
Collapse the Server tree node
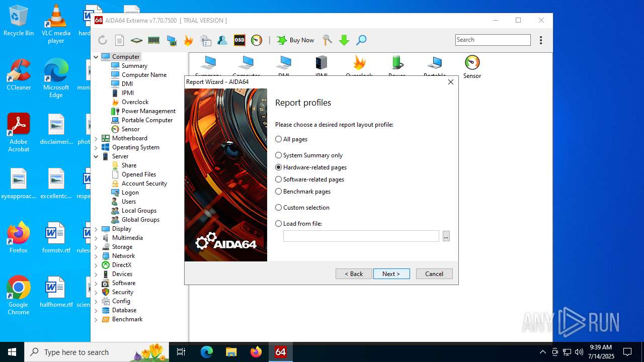(x=96, y=156)
